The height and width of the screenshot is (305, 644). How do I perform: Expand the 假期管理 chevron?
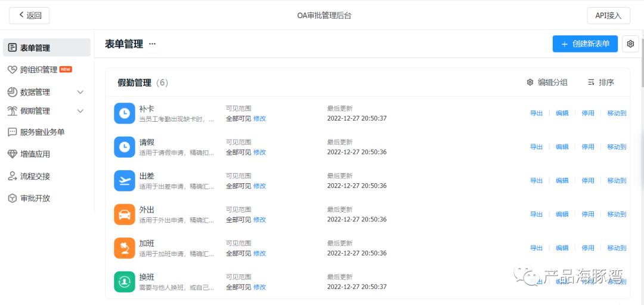click(80, 111)
